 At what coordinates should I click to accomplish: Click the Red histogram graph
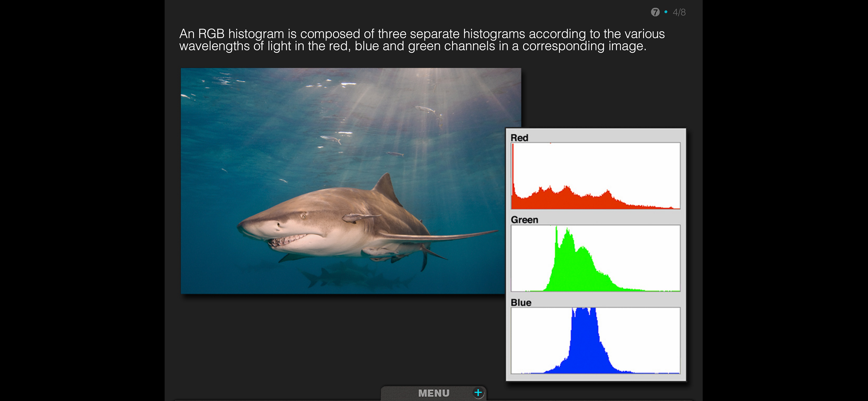pos(595,176)
